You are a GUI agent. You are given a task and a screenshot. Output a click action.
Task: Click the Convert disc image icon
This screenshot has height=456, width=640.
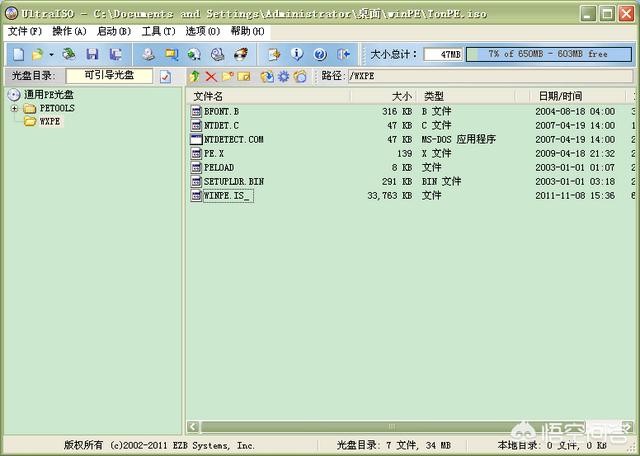pyautogui.click(x=194, y=54)
